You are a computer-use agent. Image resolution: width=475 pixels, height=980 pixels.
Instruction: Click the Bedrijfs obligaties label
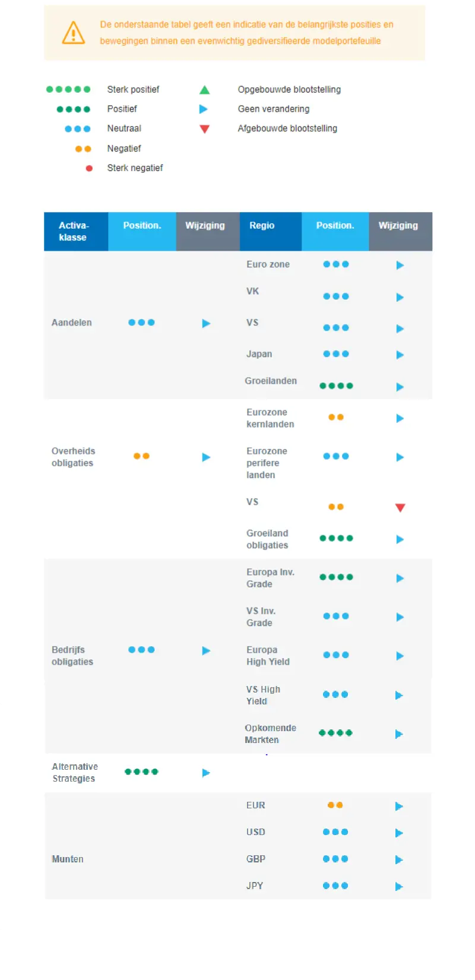pyautogui.click(x=72, y=656)
